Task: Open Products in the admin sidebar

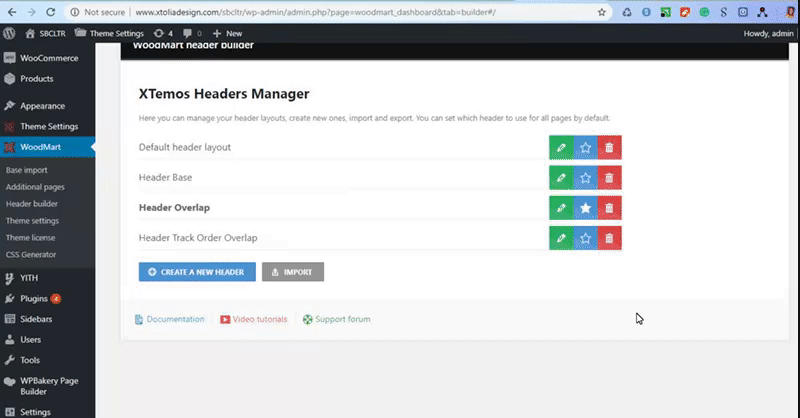Action: (47, 79)
